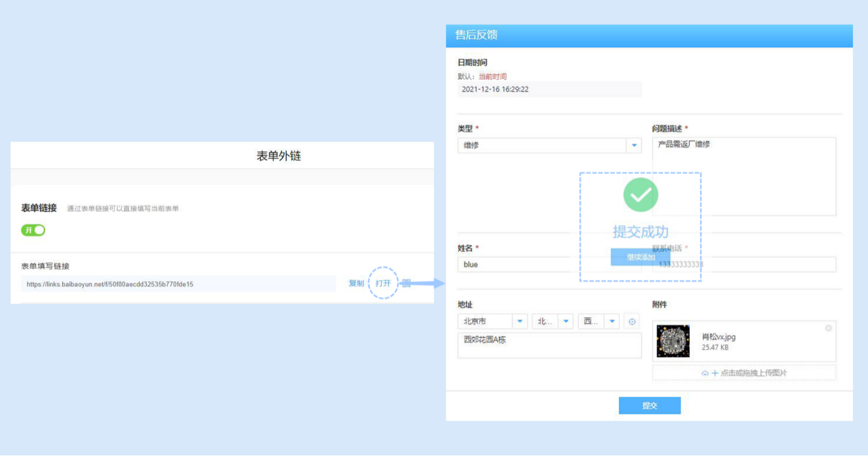Click the form URL text field

[178, 284]
